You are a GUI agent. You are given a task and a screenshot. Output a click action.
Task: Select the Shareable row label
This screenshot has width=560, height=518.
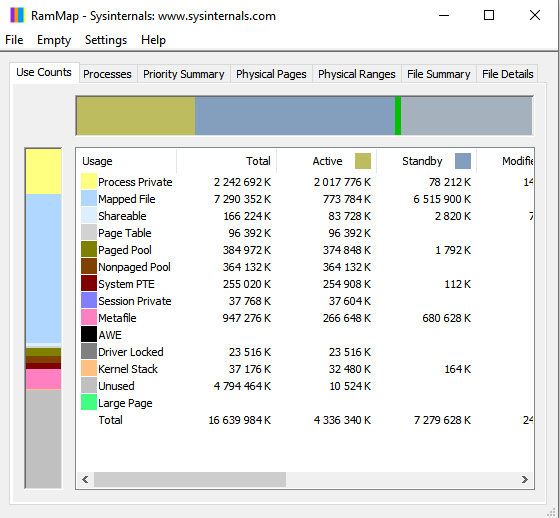[122, 216]
